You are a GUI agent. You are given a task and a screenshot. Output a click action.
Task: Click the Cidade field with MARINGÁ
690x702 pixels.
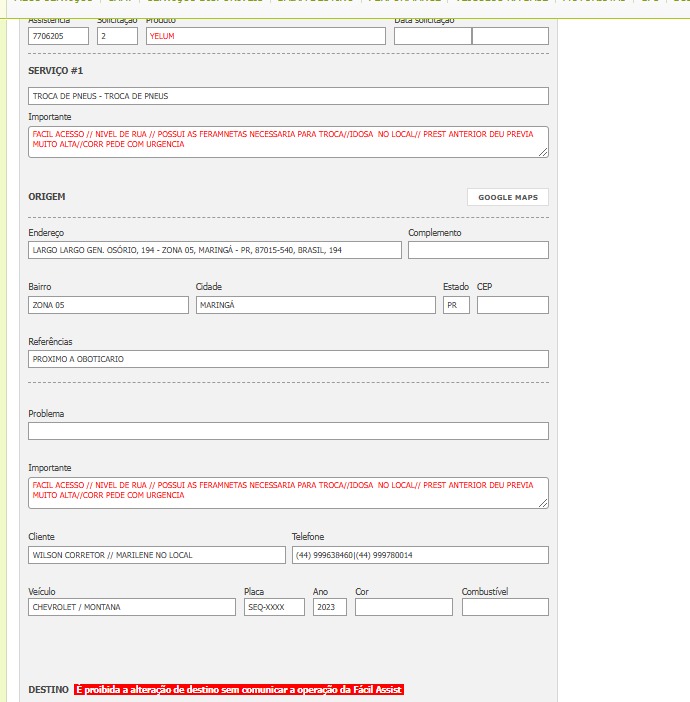point(316,305)
